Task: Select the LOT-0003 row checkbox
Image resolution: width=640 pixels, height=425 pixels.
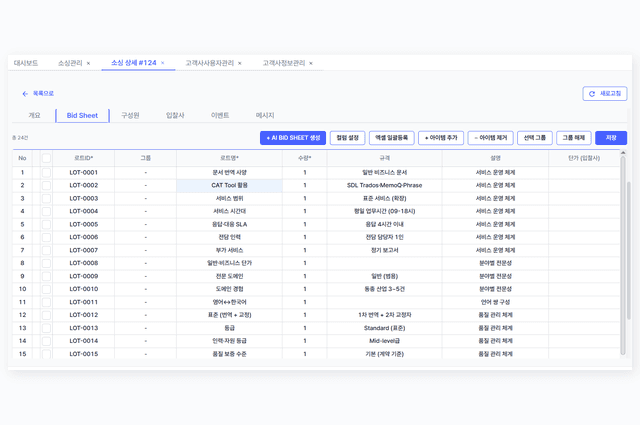Action: click(x=47, y=198)
